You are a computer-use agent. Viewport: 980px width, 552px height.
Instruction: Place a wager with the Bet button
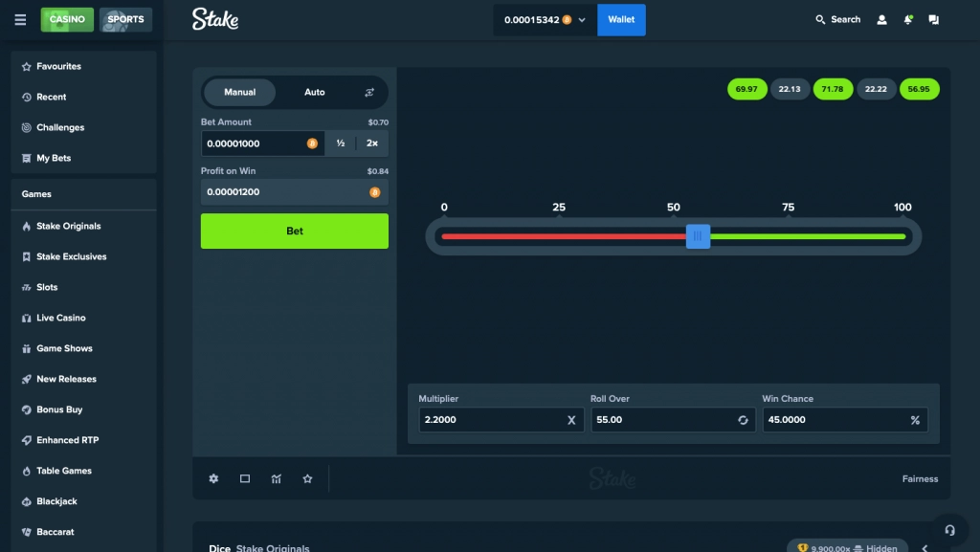tap(294, 231)
